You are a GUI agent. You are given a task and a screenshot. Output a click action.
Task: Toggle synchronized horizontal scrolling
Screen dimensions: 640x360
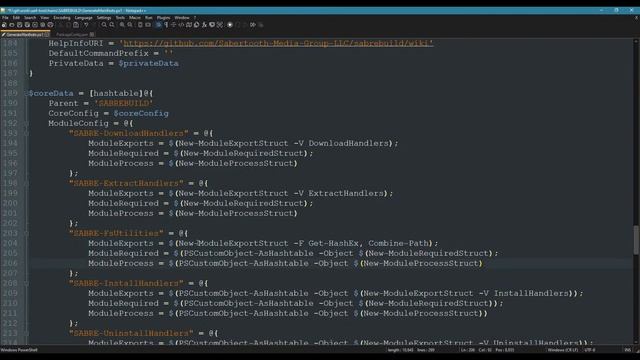click(x=148, y=25)
